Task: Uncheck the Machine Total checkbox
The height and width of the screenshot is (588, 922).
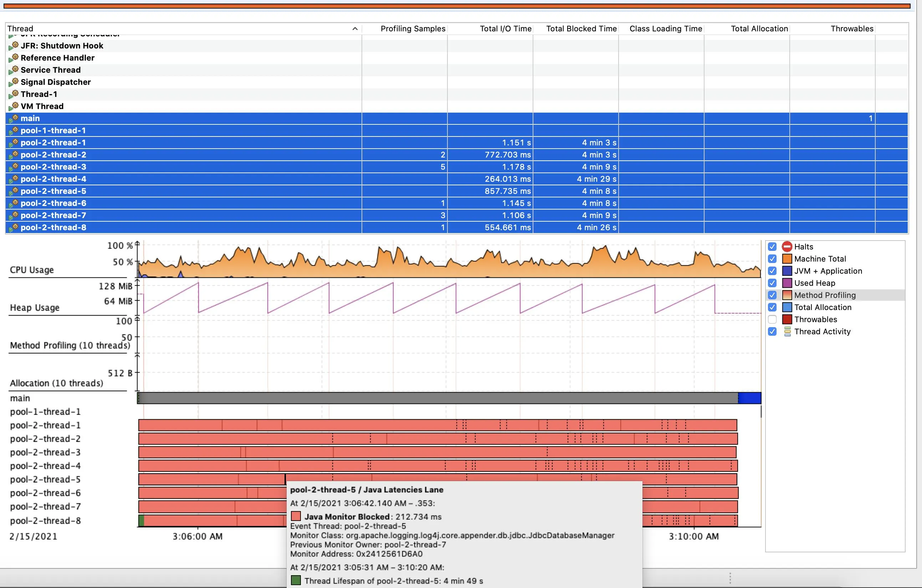Action: [772, 259]
